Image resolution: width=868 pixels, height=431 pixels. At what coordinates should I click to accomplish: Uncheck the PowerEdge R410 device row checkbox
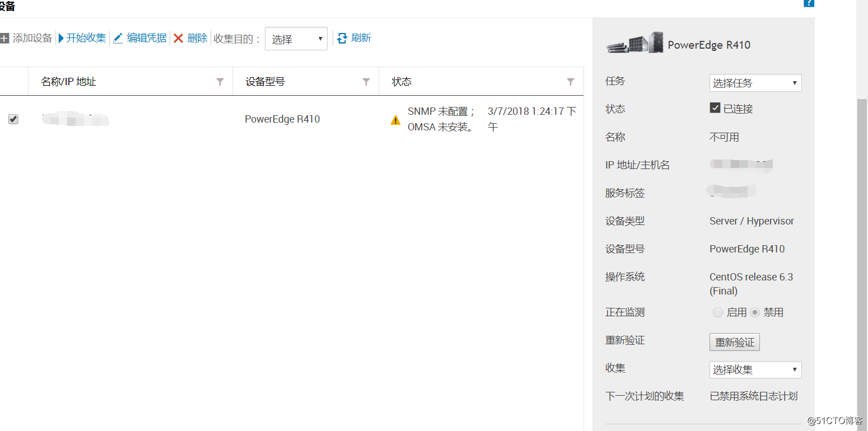point(13,119)
